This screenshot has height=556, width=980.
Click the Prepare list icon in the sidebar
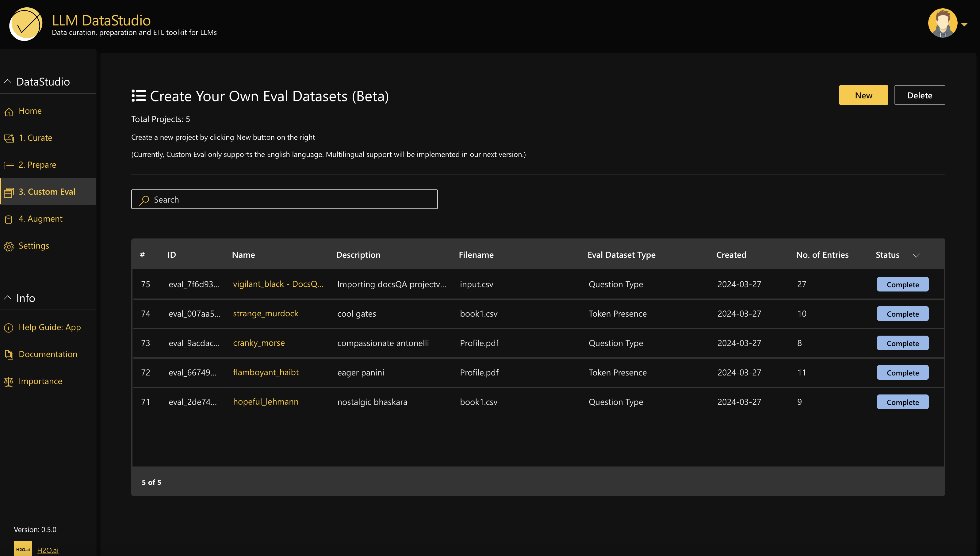(9, 165)
